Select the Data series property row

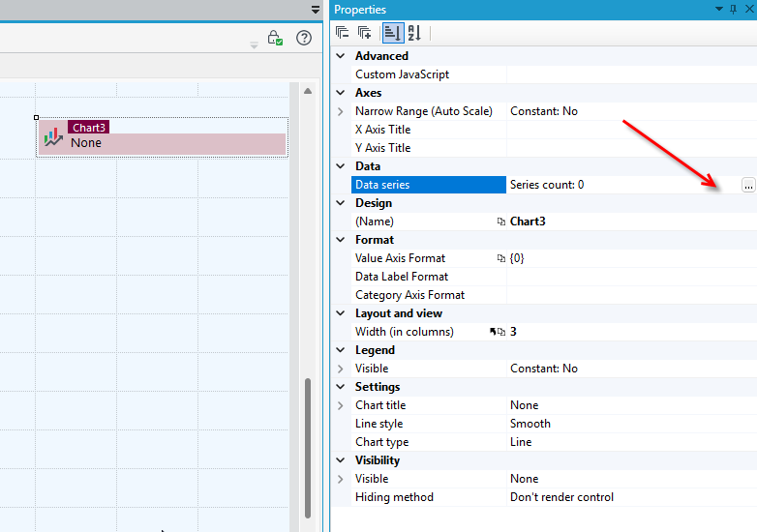point(429,185)
